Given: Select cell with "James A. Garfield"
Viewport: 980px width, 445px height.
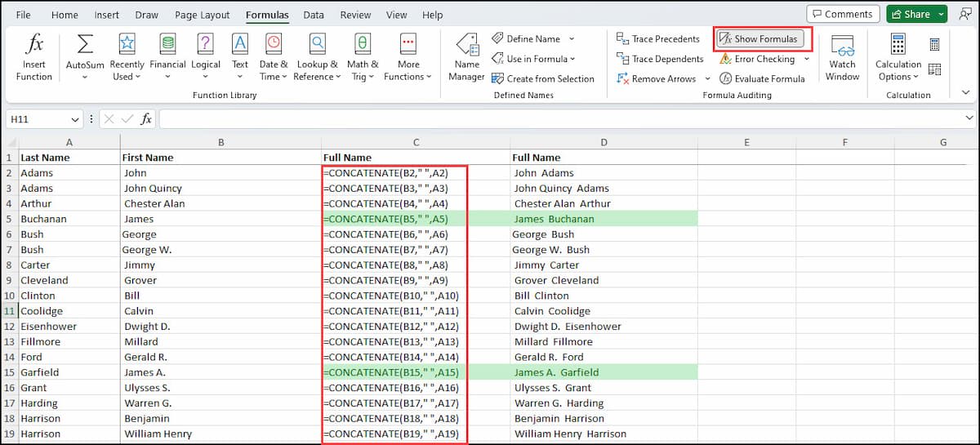Looking at the screenshot, I should point(604,372).
